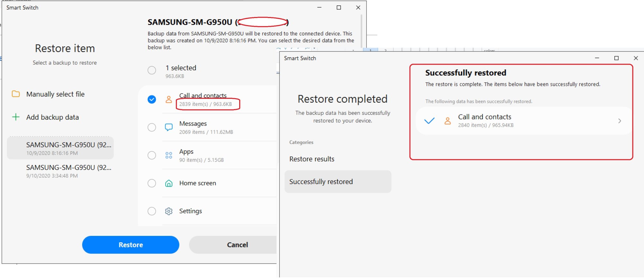Click the 'Home screen' label

coord(198,183)
